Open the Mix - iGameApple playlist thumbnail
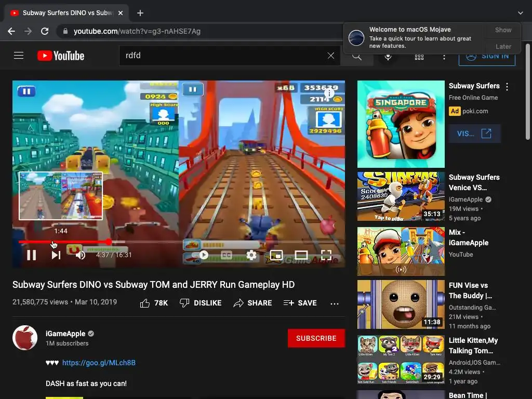This screenshot has width=532, height=399. [401, 251]
